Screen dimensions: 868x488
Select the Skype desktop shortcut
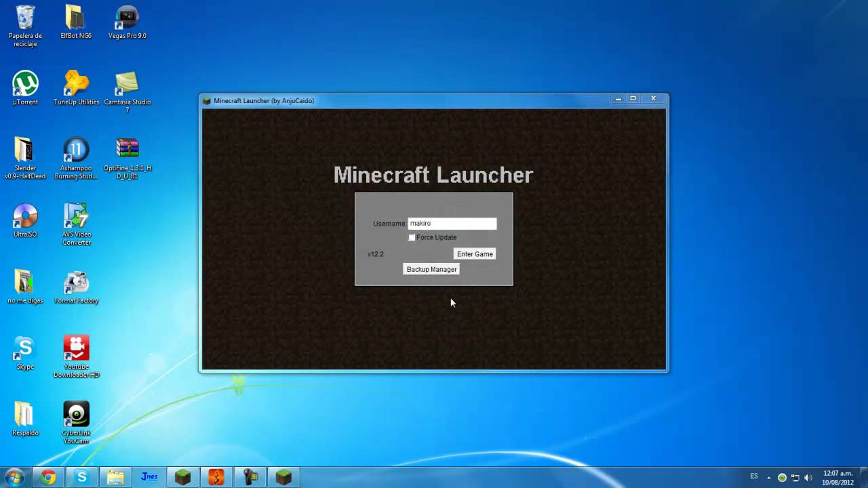(x=25, y=352)
